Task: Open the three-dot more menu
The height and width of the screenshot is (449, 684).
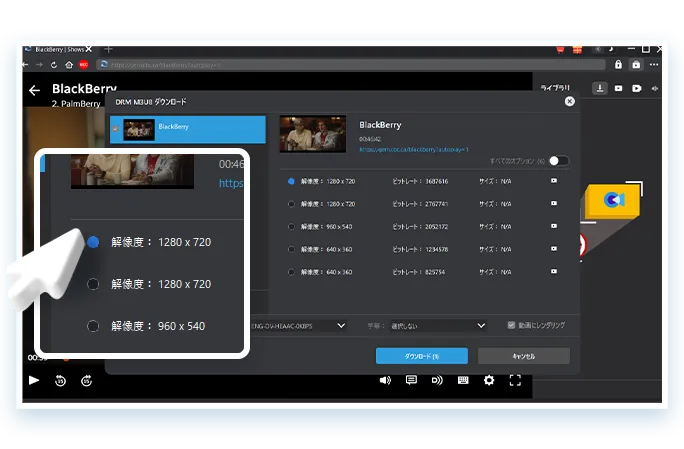Action: 653,65
